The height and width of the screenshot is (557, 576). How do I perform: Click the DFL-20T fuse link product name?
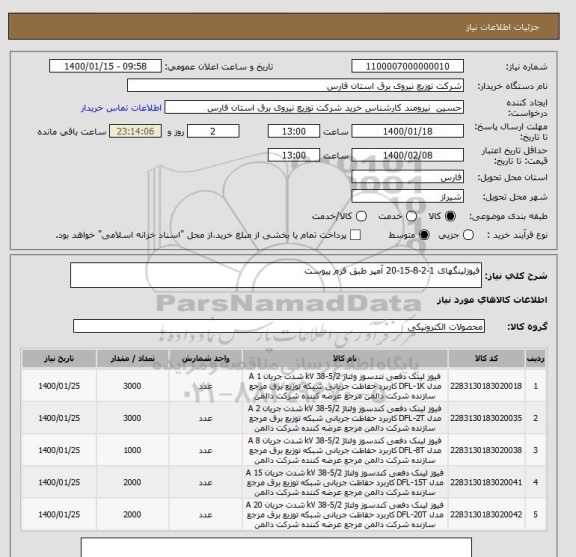345,514
